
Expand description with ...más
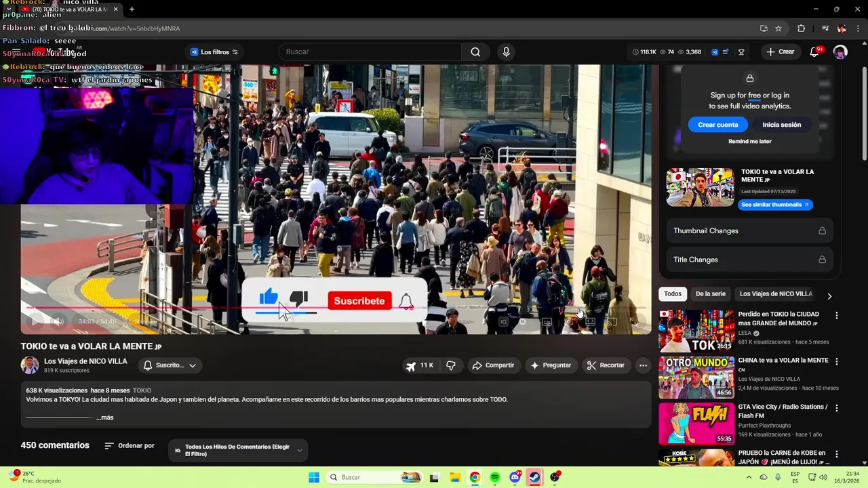pos(105,418)
